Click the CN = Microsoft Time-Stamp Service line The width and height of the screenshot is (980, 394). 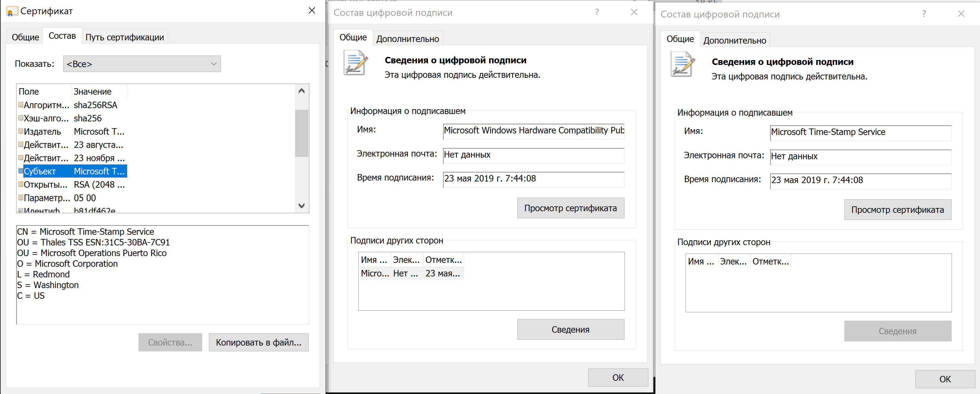click(x=86, y=232)
